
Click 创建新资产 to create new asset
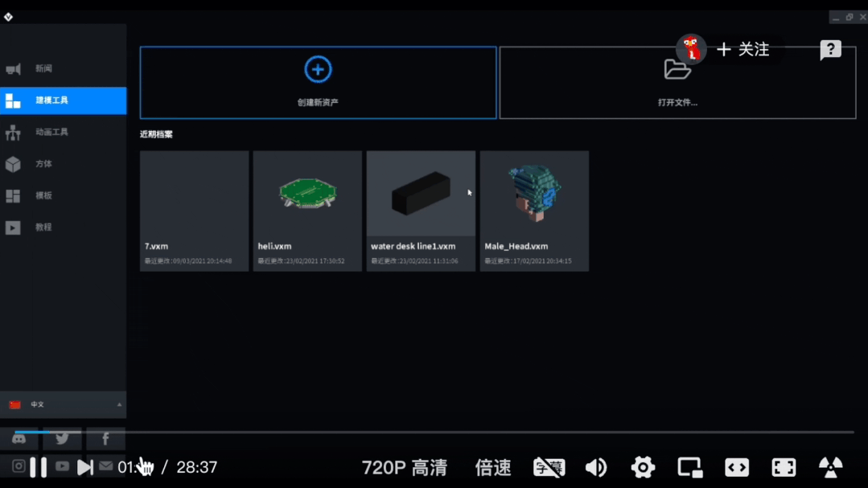318,83
